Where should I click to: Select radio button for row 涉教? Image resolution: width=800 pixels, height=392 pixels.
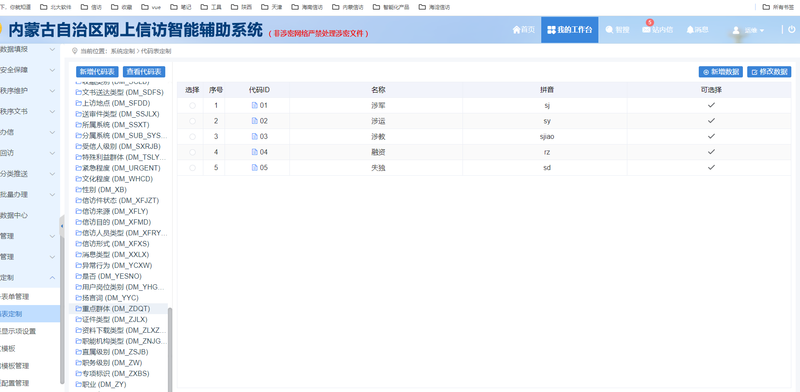192,137
